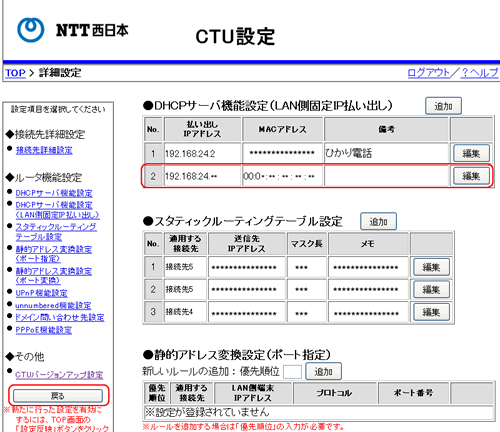Click the 詳細設定 breadcrumb text
Screen dimensions: 500x432
point(60,73)
